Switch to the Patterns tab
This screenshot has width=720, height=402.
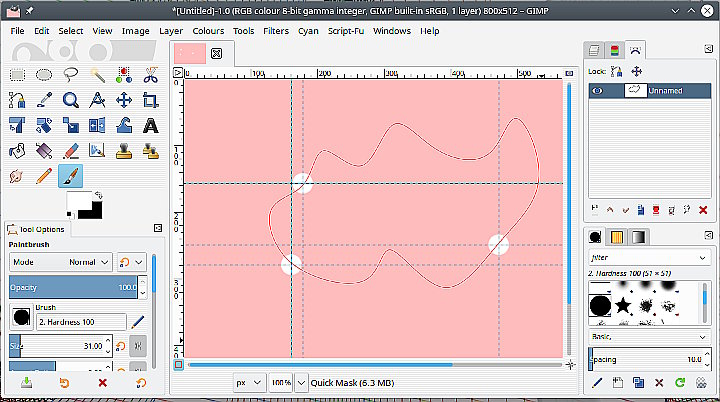[617, 237]
